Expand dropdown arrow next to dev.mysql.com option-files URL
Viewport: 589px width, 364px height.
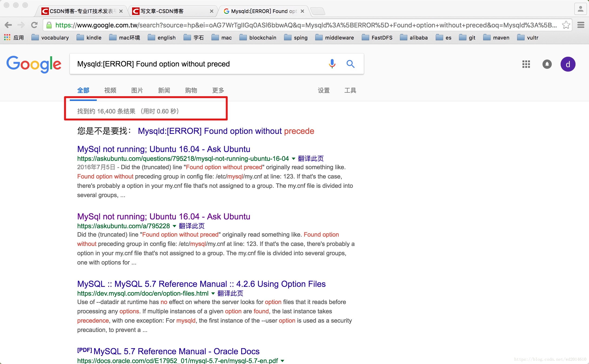pyautogui.click(x=213, y=294)
